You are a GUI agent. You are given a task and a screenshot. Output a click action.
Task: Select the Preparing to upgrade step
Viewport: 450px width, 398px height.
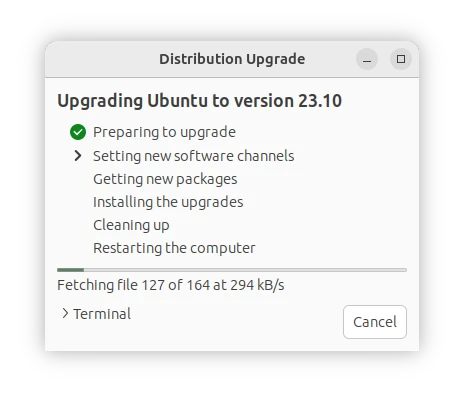tap(164, 132)
